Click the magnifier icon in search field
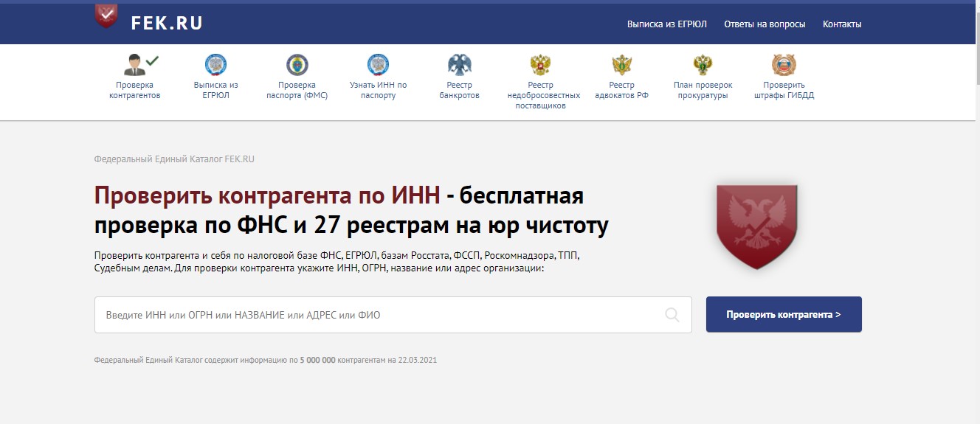This screenshot has width=980, height=424. coord(672,316)
